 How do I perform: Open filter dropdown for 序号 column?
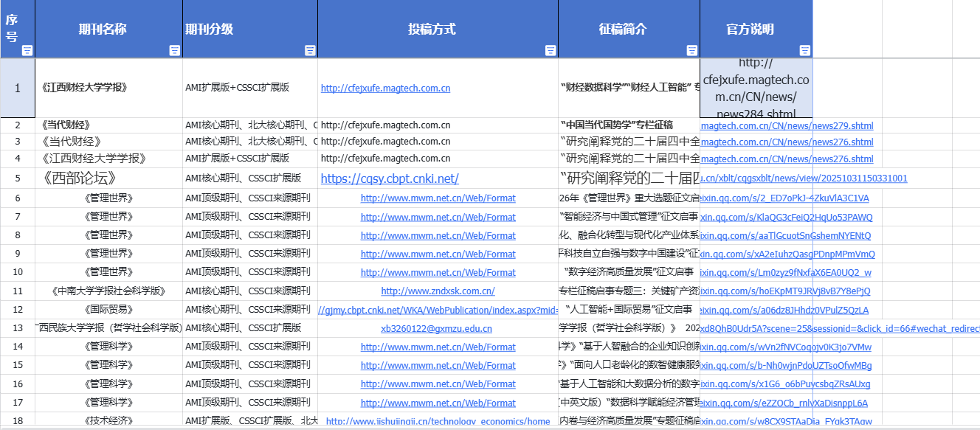[27, 50]
